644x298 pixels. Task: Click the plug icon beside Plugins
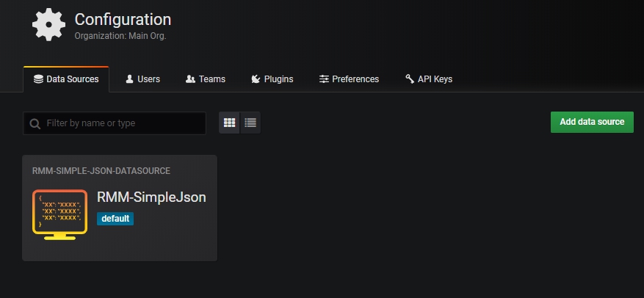(256, 79)
